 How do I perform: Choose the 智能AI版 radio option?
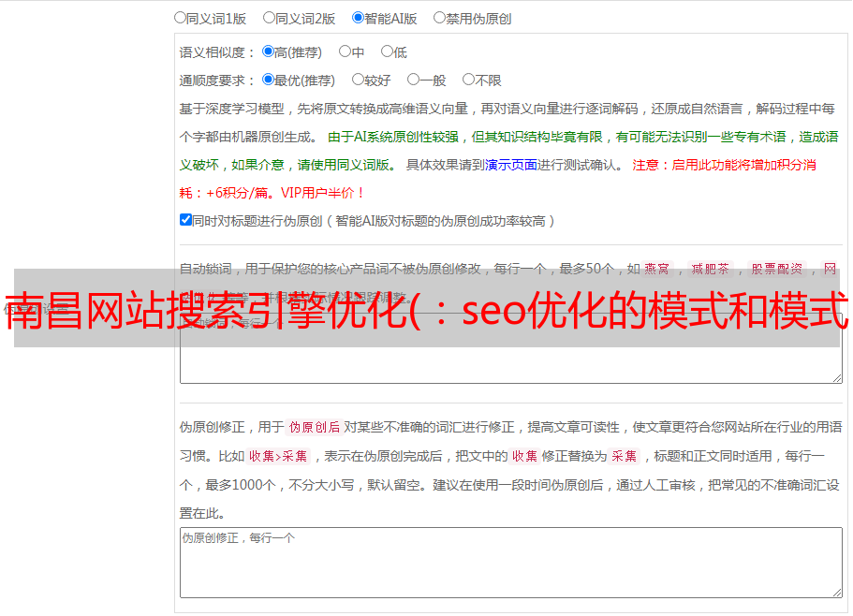(358, 18)
